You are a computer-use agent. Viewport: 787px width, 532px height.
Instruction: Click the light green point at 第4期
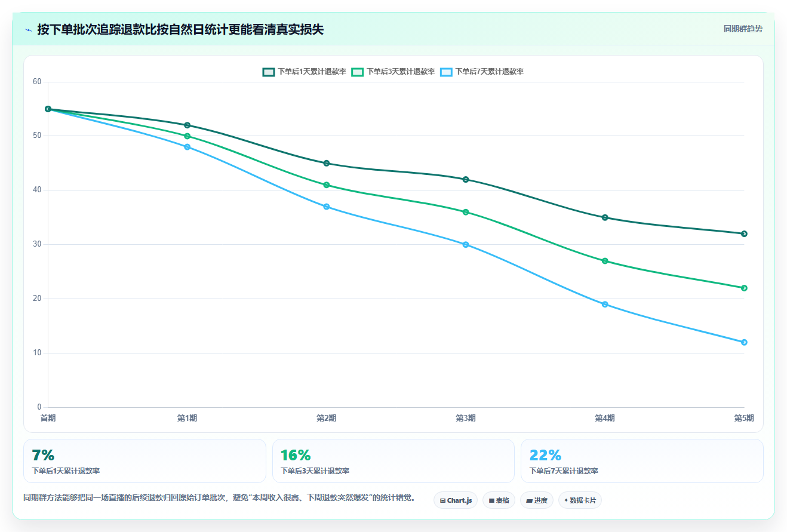point(605,261)
